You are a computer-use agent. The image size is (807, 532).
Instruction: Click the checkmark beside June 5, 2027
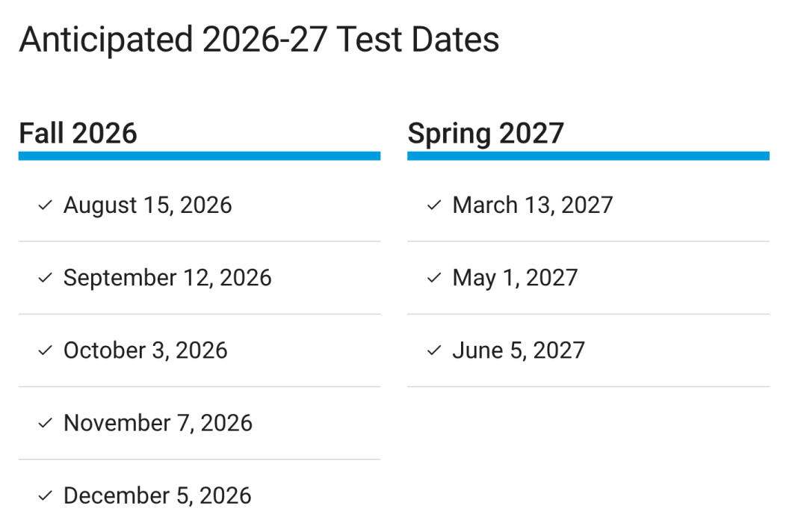[x=434, y=350]
